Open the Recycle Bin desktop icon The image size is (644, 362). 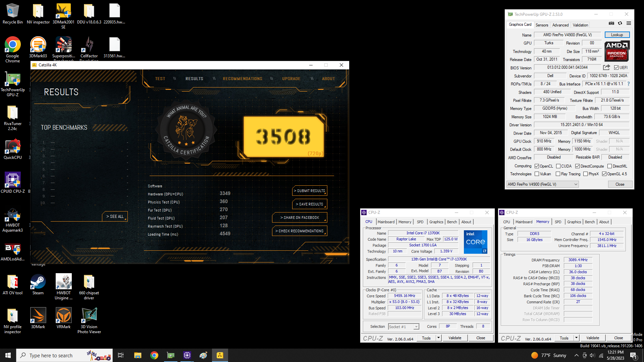13,13
